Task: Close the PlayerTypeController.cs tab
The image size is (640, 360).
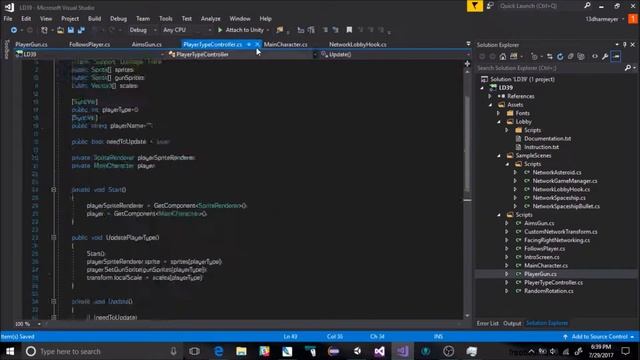Action: [257, 44]
